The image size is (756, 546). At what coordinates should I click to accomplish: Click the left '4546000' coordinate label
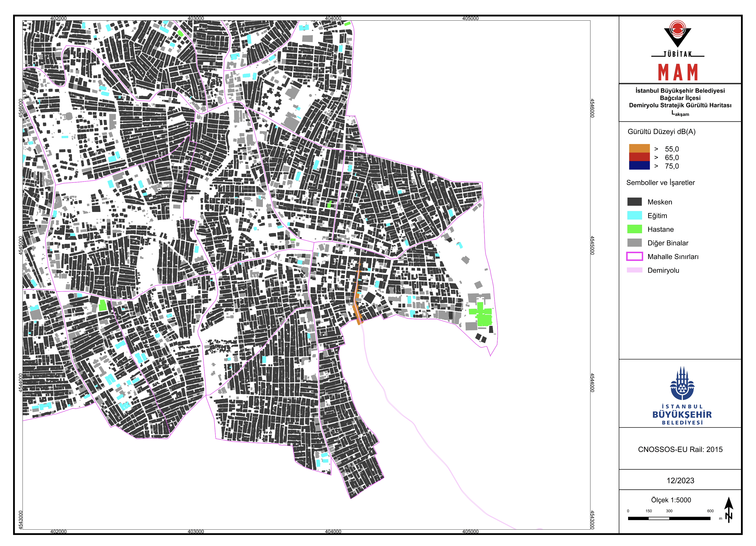coord(21,108)
